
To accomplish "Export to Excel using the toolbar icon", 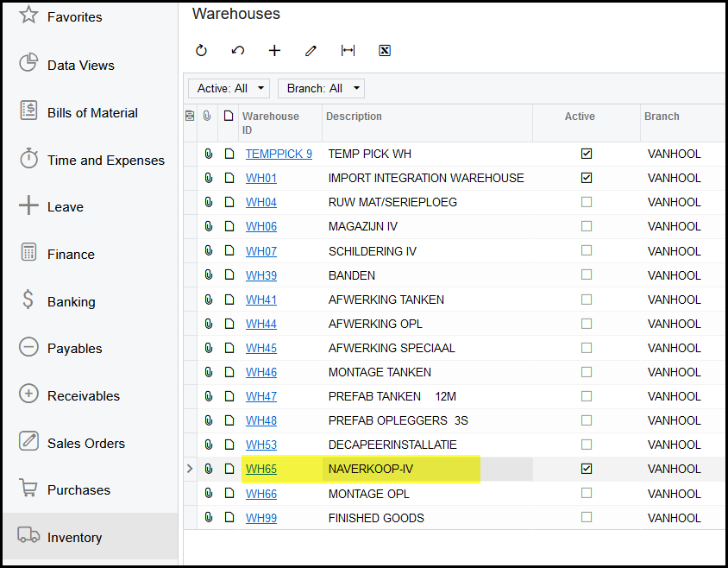I will tap(385, 51).
